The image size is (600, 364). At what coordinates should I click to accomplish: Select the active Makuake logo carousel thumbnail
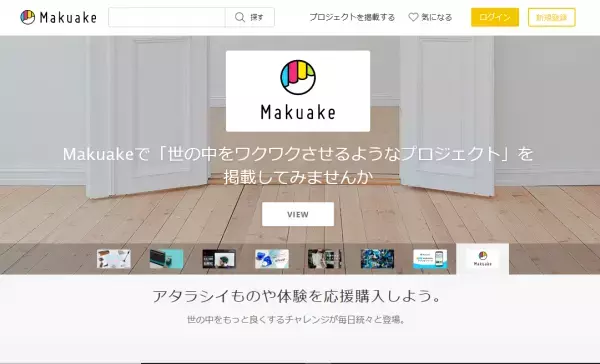(483, 259)
